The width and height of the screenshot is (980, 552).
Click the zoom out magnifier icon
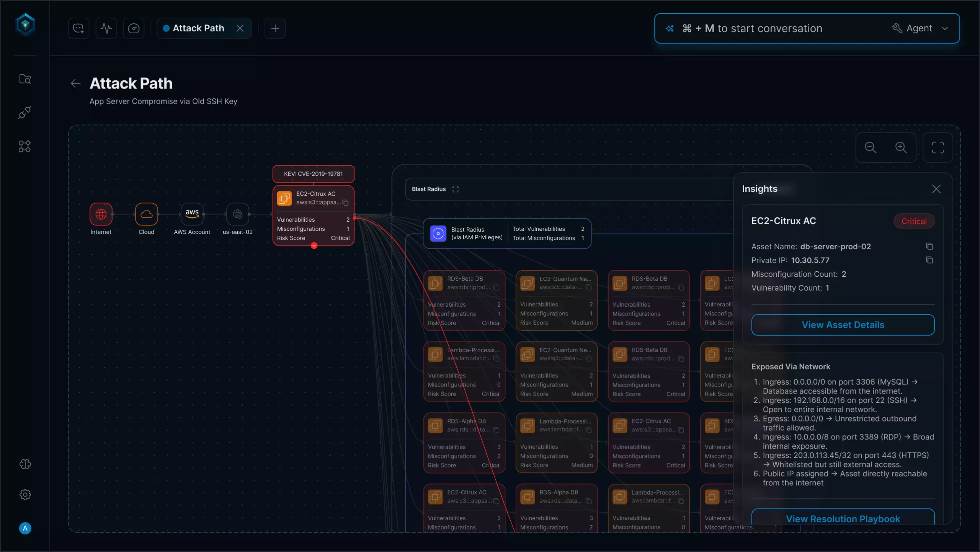[871, 148]
